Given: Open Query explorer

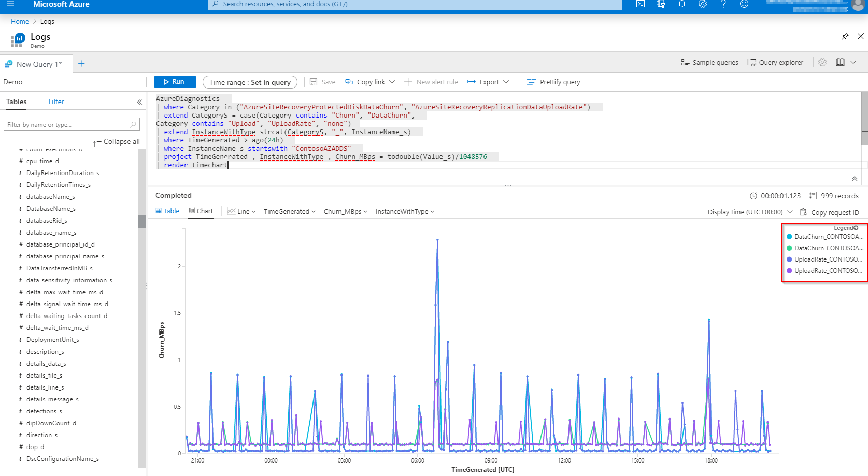Looking at the screenshot, I should pos(775,62).
